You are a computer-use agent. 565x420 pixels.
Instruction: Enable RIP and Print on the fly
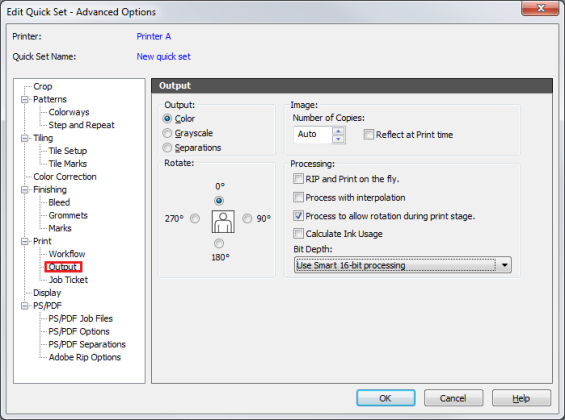[x=298, y=179]
